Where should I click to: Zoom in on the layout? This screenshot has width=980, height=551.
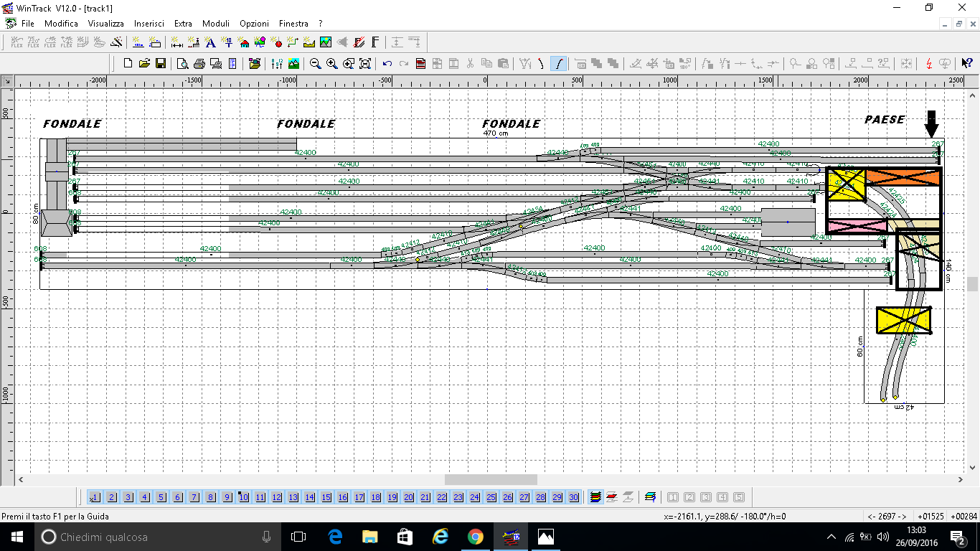pyautogui.click(x=331, y=63)
